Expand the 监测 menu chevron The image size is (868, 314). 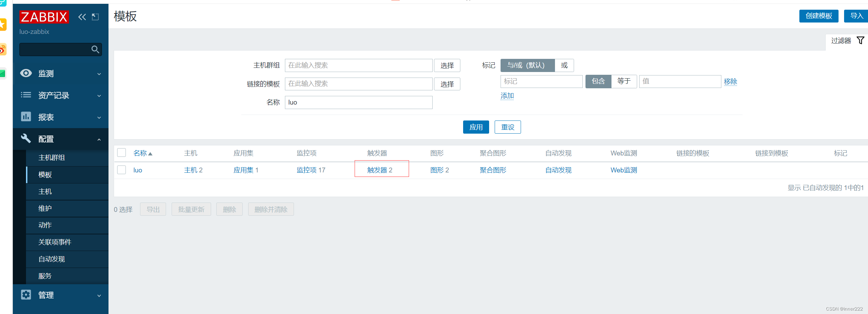point(99,74)
